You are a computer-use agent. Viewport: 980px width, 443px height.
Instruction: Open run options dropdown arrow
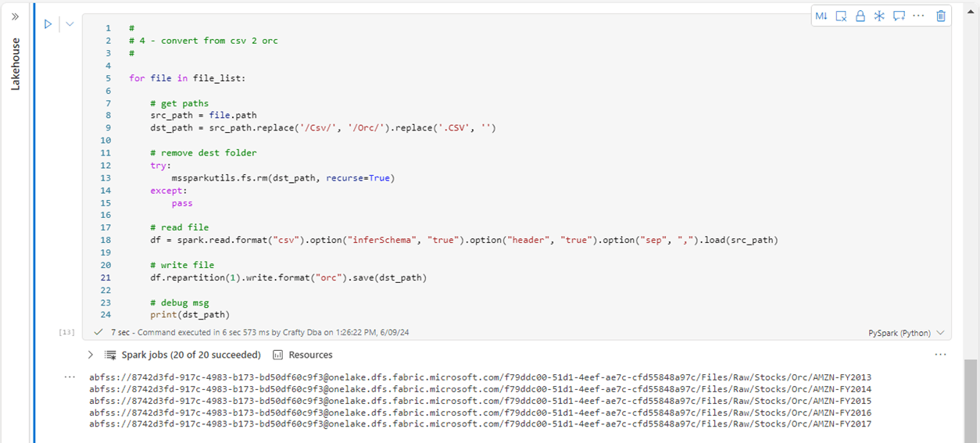click(70, 24)
